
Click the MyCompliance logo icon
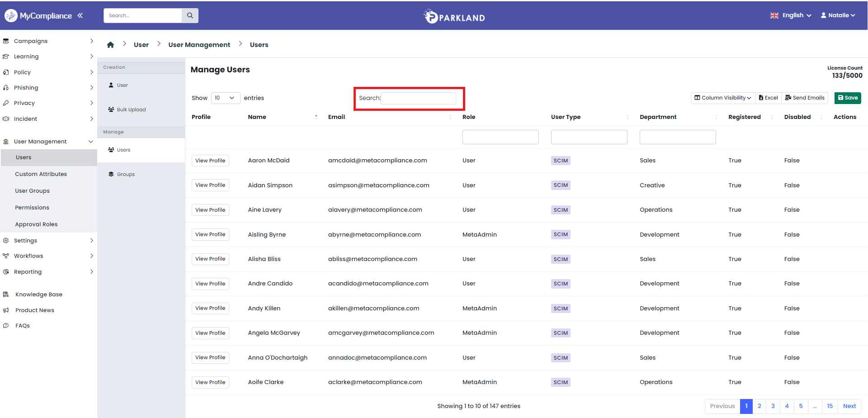point(11,16)
